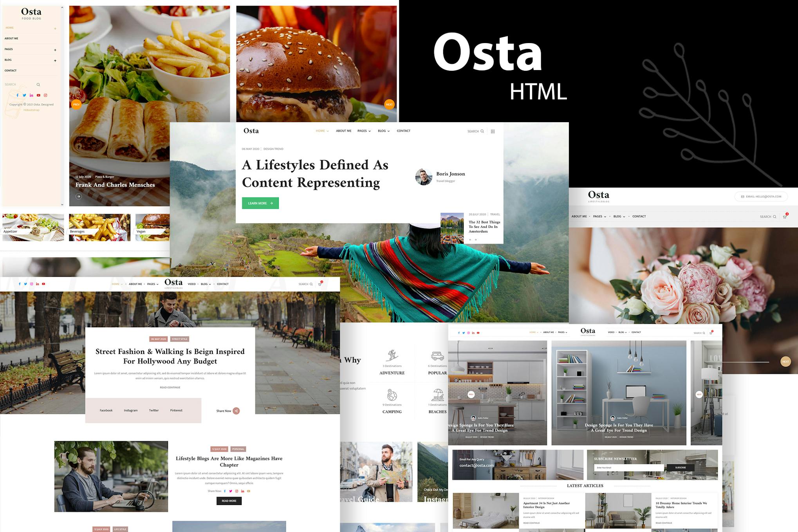The width and height of the screenshot is (798, 532).
Task: Click the Beverages category thumbnail
Action: tap(99, 227)
